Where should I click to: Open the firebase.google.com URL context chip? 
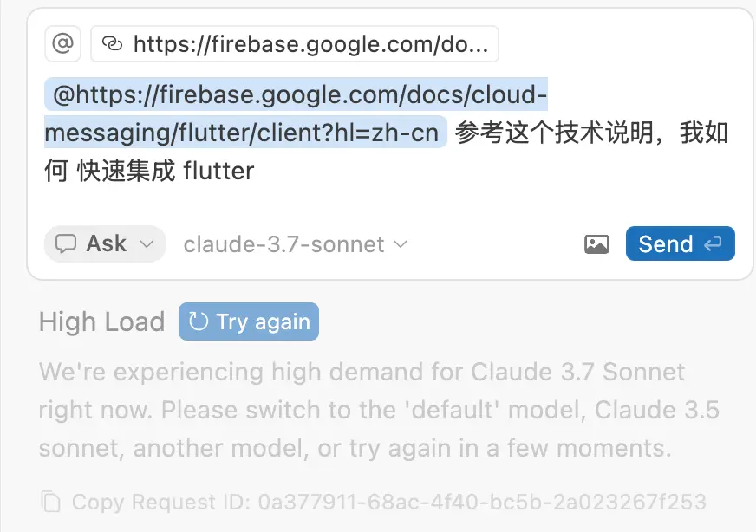(x=295, y=44)
